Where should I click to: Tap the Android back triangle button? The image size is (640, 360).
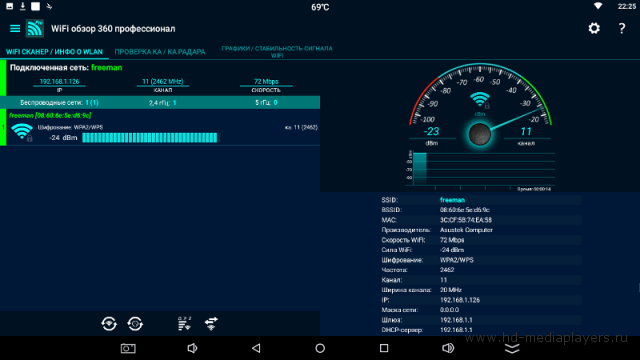tap(256, 348)
